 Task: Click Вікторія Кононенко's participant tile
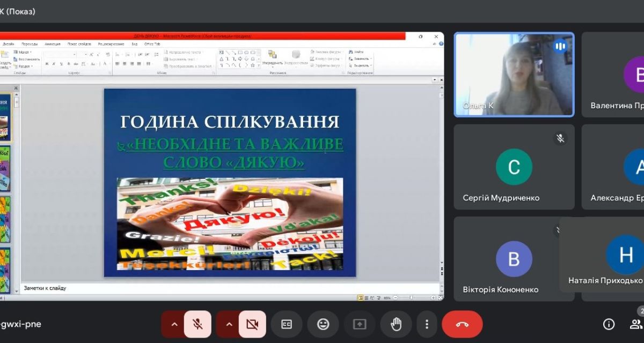pyautogui.click(x=514, y=259)
